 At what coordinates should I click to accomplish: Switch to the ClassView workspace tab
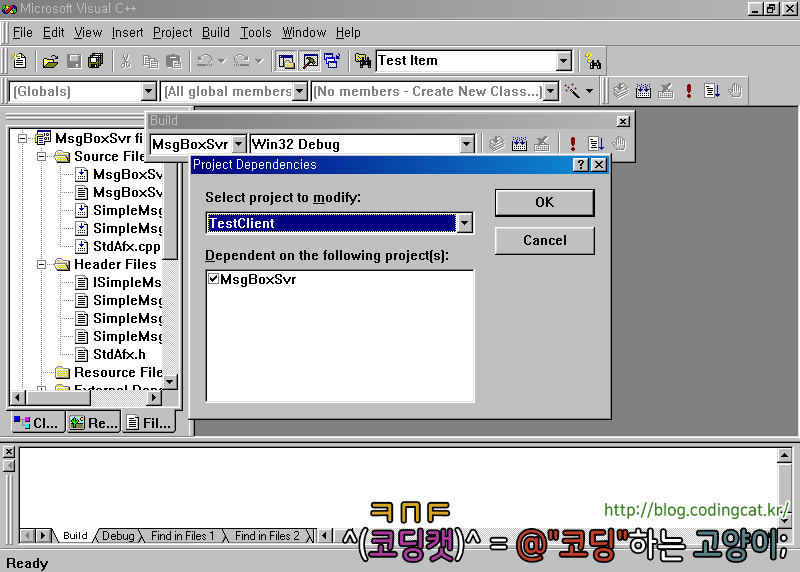point(37,422)
